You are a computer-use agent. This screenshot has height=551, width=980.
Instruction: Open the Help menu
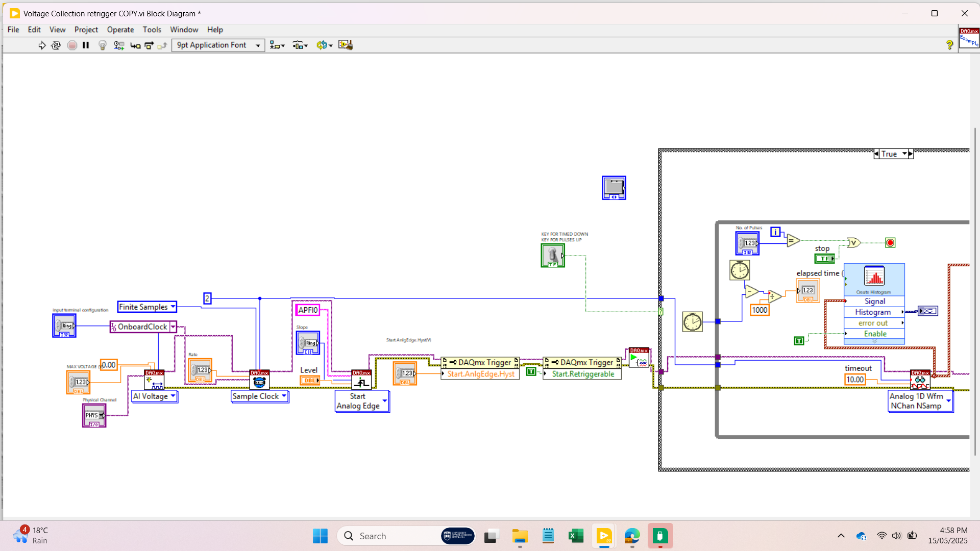215,30
